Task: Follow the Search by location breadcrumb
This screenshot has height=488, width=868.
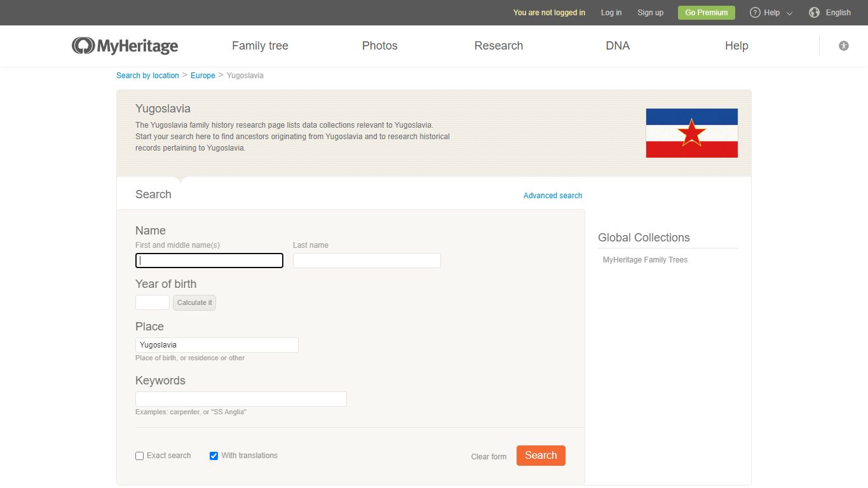Action: pos(147,76)
